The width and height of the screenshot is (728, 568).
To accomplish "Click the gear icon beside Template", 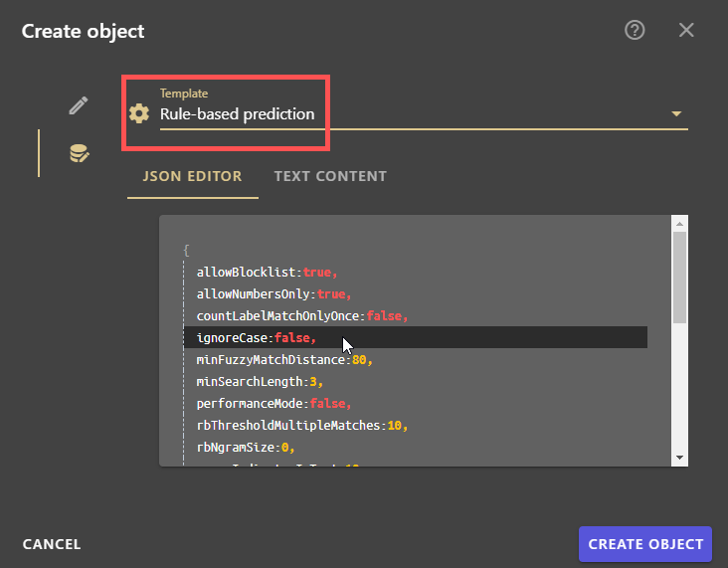I will click(139, 113).
